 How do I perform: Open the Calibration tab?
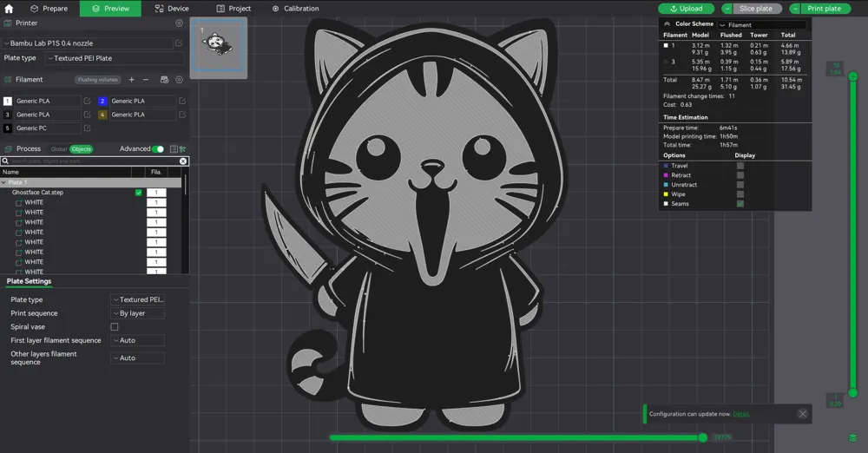[x=296, y=9]
